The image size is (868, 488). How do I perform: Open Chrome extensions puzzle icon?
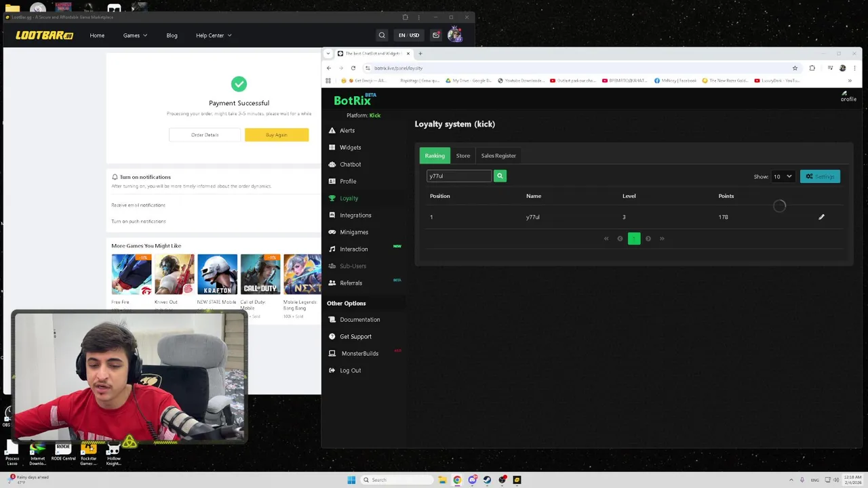pyautogui.click(x=812, y=68)
